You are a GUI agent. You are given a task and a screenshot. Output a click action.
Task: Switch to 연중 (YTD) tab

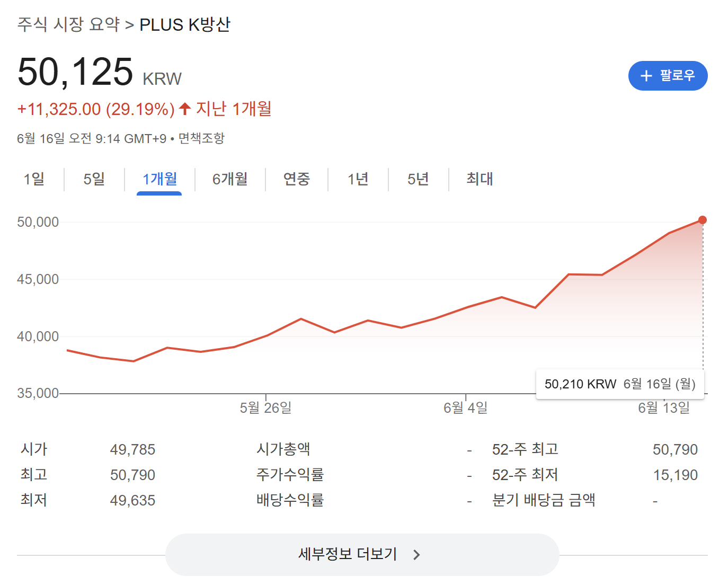click(296, 179)
